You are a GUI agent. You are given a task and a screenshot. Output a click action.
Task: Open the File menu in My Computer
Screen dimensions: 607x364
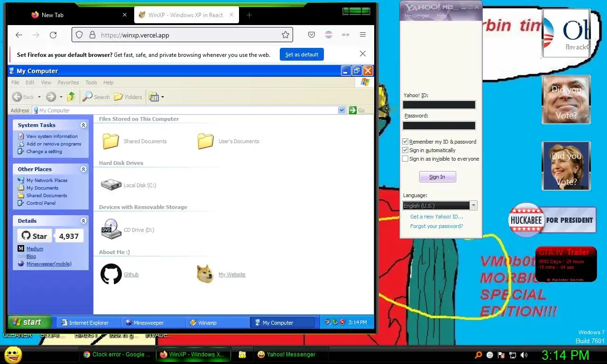(16, 82)
